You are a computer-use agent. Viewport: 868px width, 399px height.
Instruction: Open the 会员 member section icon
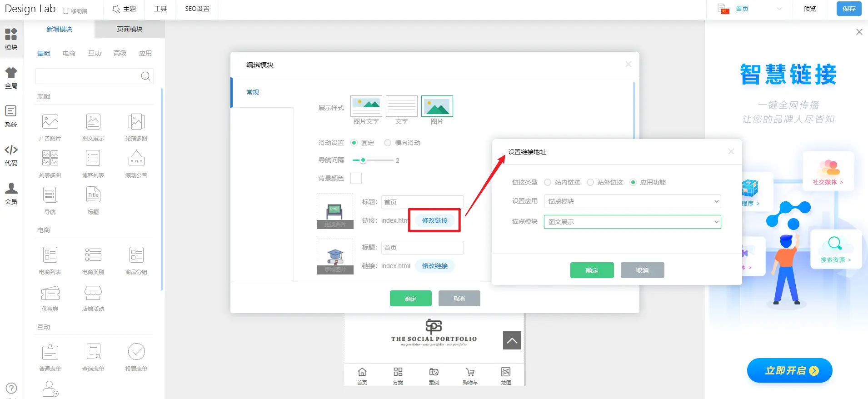[x=11, y=194]
